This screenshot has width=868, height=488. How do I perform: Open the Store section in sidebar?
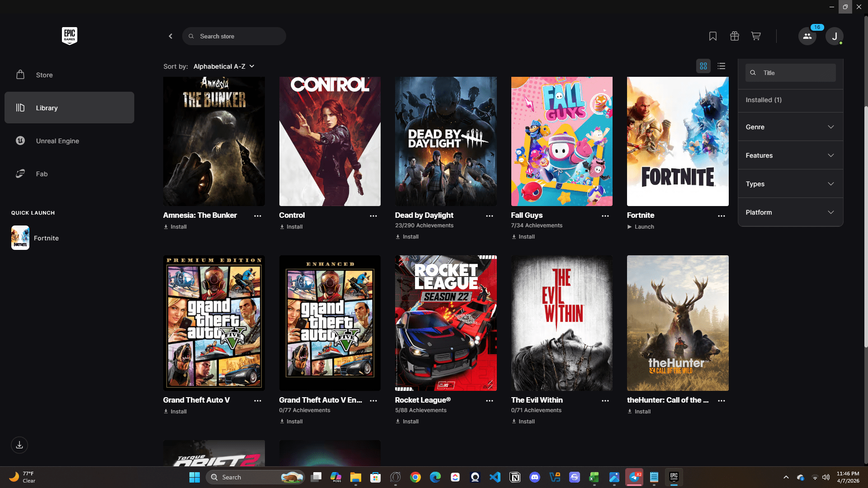(44, 75)
